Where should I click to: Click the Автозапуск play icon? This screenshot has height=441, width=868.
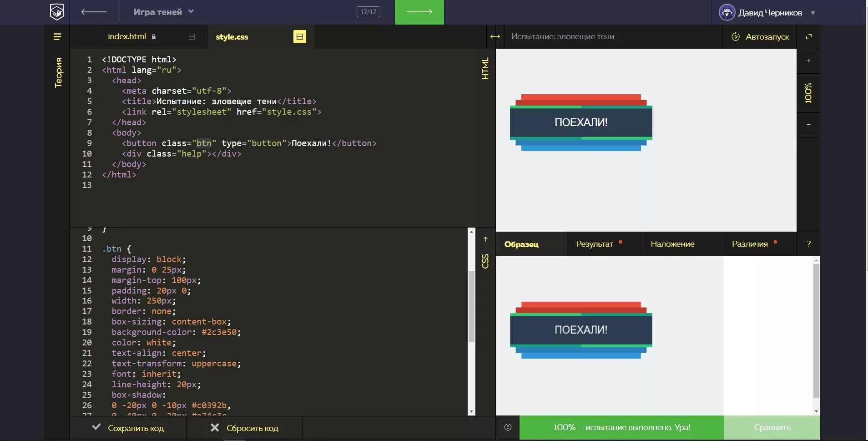pos(736,36)
